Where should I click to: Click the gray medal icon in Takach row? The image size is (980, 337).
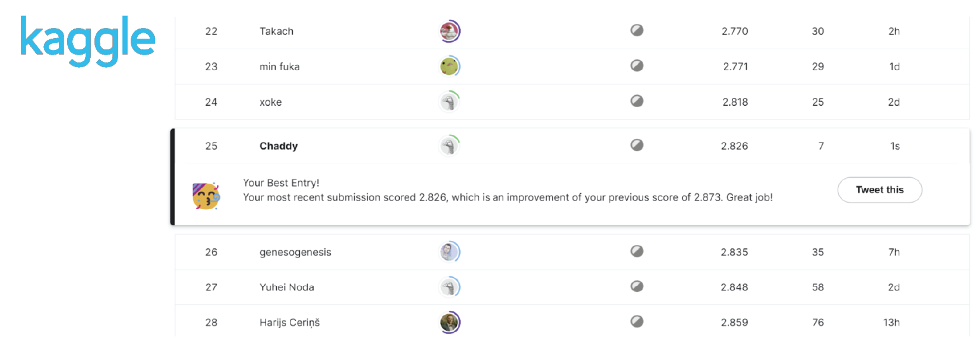(637, 30)
